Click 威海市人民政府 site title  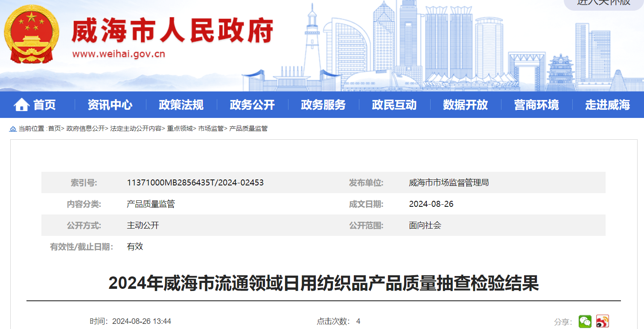point(172,31)
